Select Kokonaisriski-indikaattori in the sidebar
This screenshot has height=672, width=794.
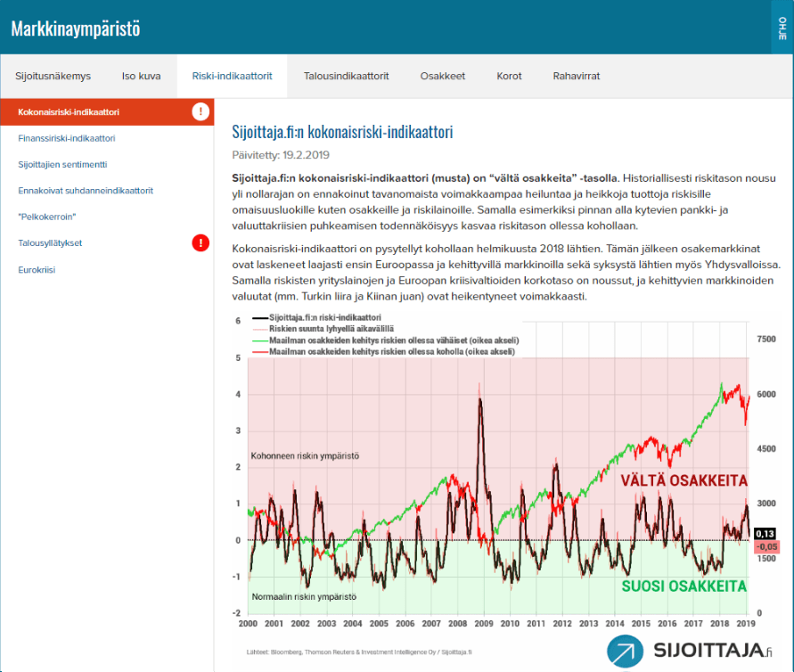click(x=107, y=112)
